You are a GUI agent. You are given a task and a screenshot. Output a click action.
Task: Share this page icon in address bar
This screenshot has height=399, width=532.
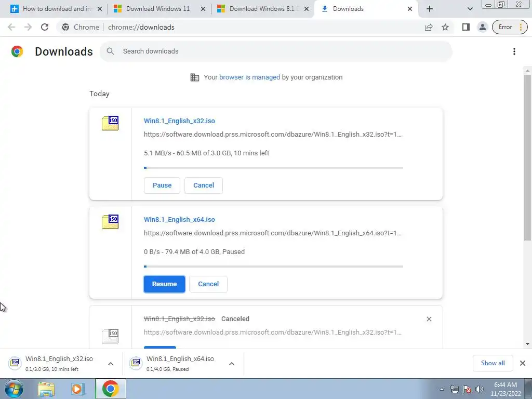[429, 27]
